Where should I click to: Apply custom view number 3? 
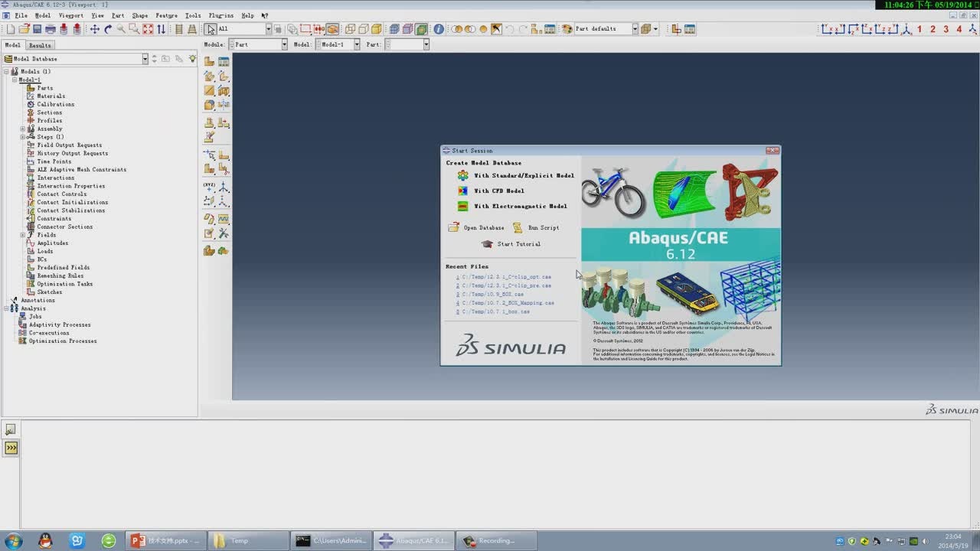(946, 29)
